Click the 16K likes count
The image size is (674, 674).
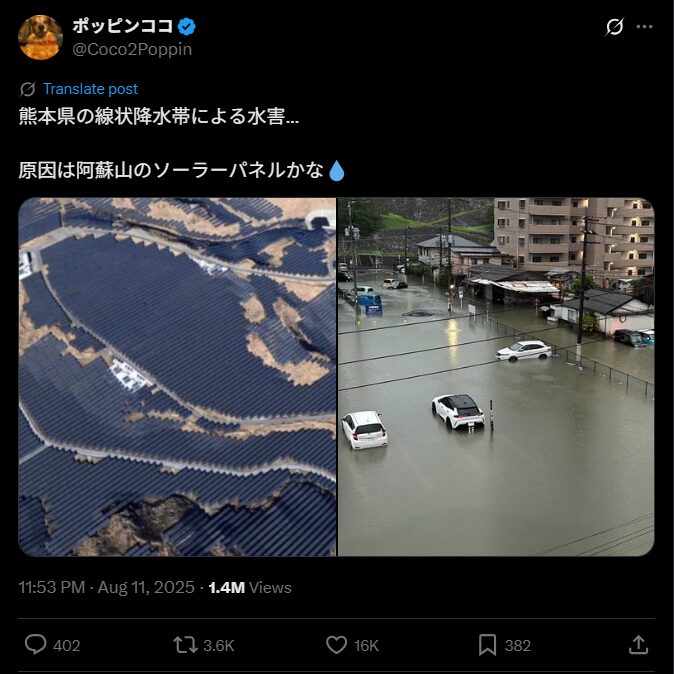(x=366, y=646)
